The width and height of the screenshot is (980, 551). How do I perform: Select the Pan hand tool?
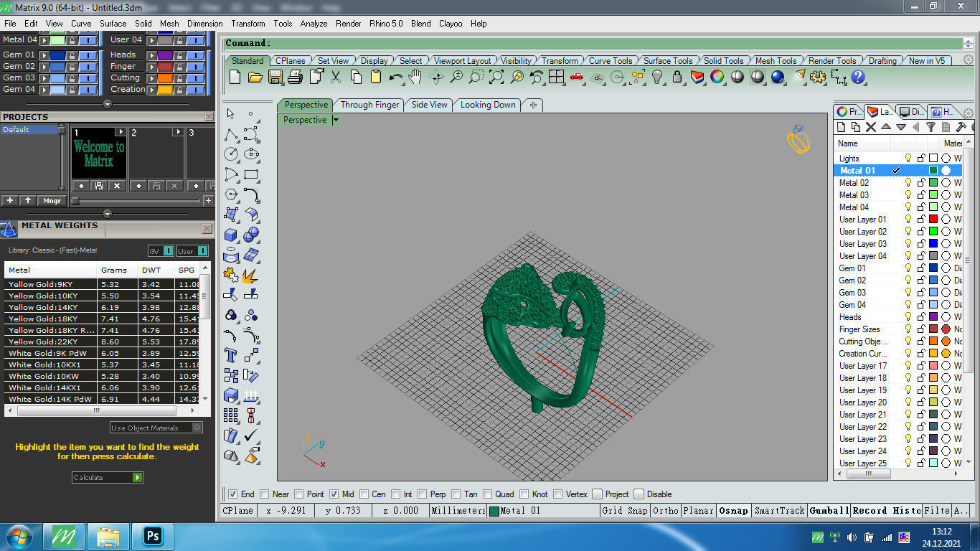[415, 77]
